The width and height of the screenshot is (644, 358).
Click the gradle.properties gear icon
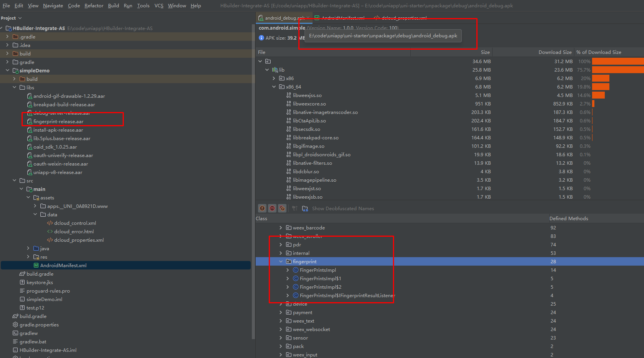15,325
